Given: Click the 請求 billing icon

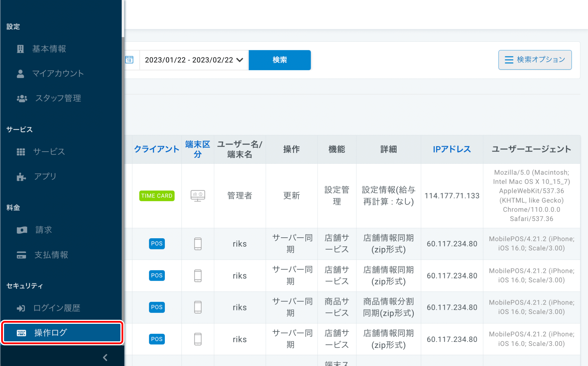Looking at the screenshot, I should point(22,230).
